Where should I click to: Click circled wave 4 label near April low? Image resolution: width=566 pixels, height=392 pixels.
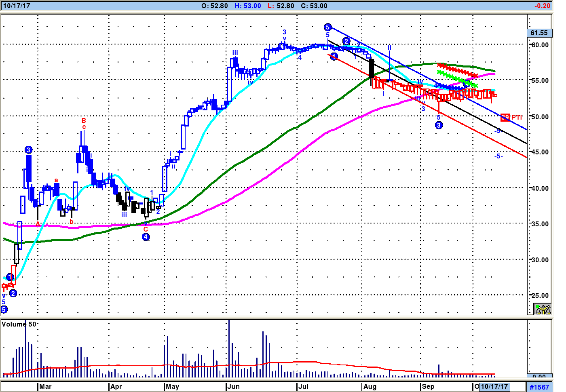[146, 237]
